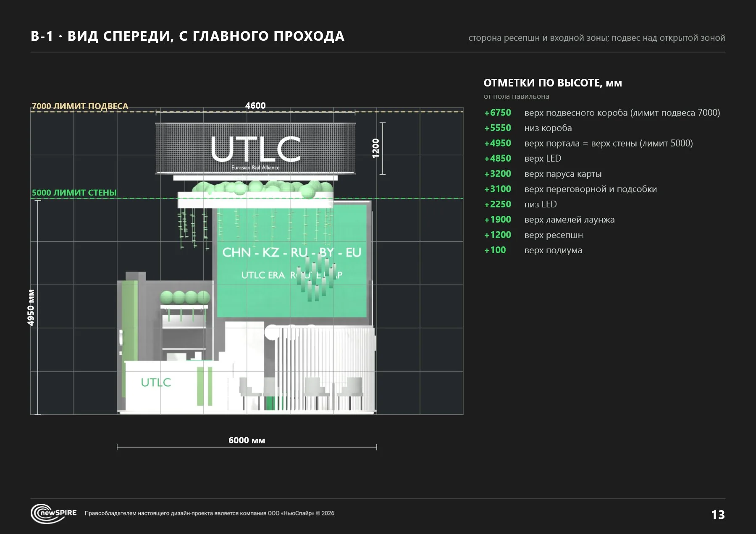The width and height of the screenshot is (756, 534).
Task: Click "верх переговорной и подсобки"
Action: 591,189
